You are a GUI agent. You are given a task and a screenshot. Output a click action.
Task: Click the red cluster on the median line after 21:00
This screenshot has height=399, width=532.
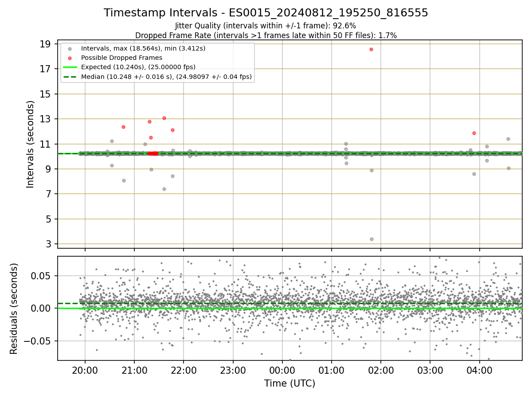153,153
